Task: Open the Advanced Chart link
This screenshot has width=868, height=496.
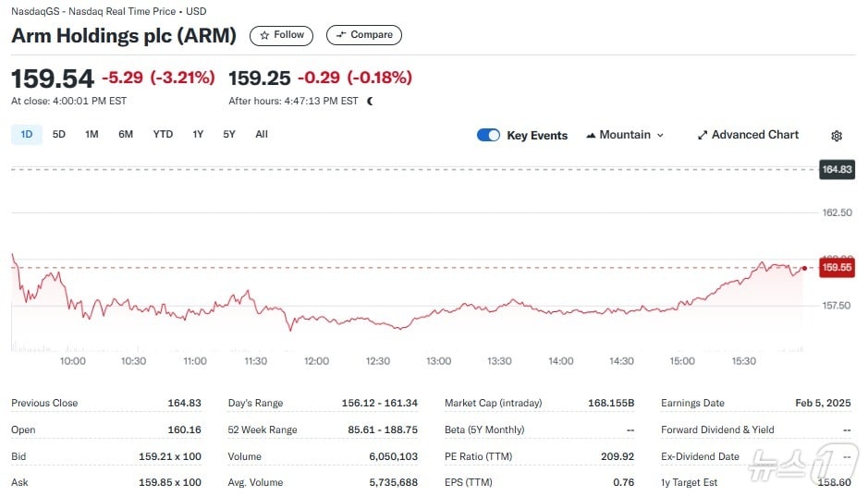Action: tap(748, 135)
